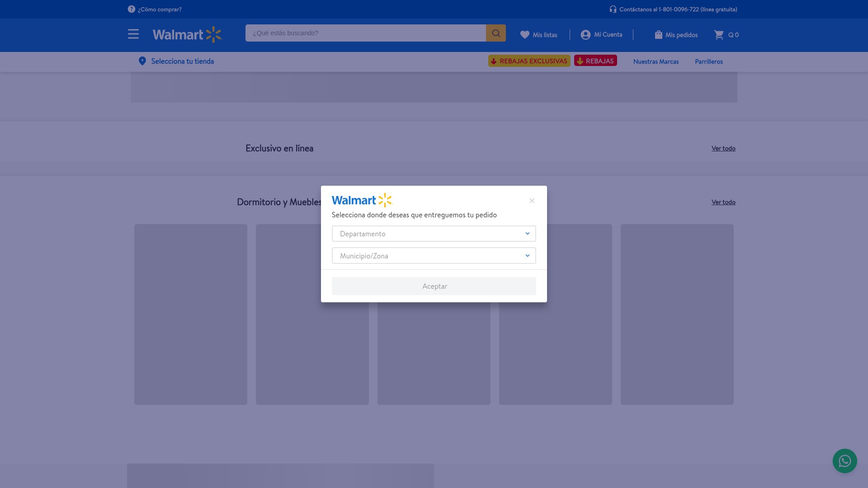Click the Mis pedidos bag icon
Image resolution: width=868 pixels, height=488 pixels.
tap(658, 35)
